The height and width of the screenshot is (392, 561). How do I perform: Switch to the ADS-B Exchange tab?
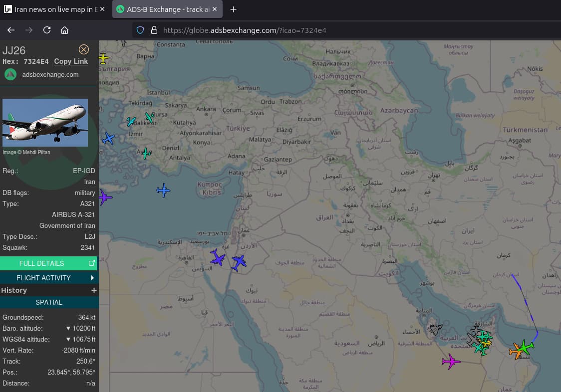[x=167, y=9]
